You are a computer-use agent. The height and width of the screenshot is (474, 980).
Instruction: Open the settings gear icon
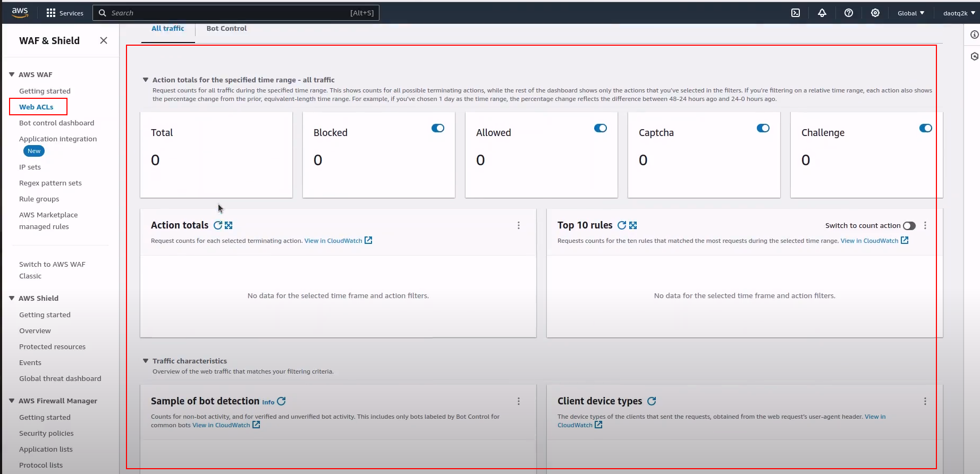875,13
